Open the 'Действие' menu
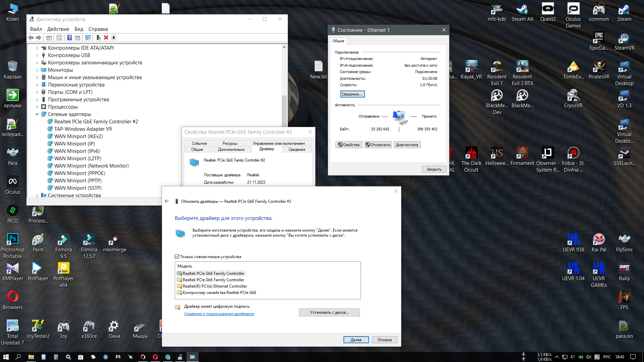 click(x=58, y=29)
